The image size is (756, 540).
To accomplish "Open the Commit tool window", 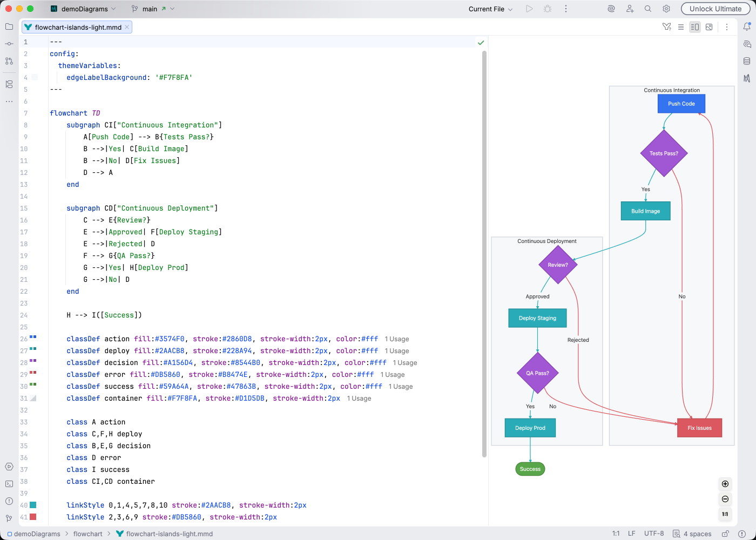I will pos(9,43).
